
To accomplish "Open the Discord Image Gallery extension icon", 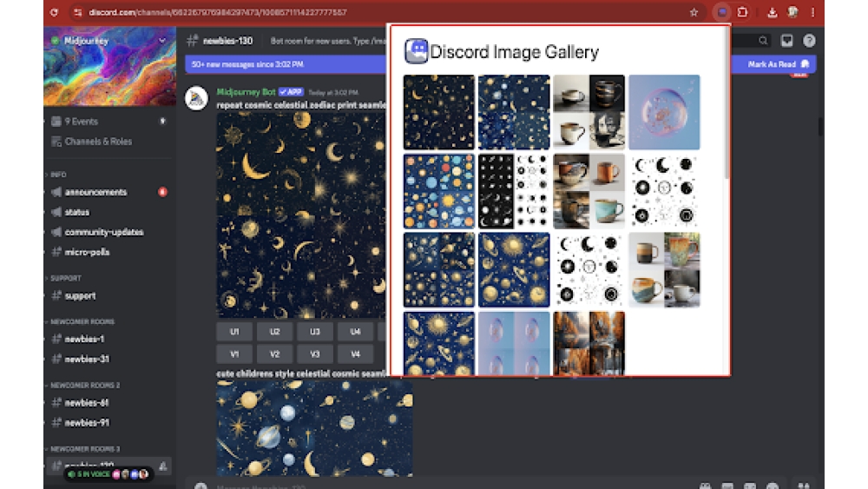I will 722,12.
